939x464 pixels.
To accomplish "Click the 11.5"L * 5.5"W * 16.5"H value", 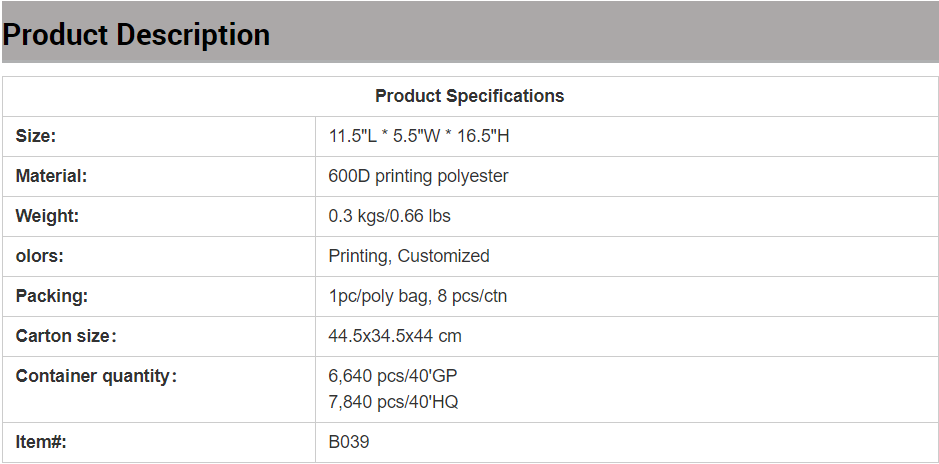I will click(419, 136).
